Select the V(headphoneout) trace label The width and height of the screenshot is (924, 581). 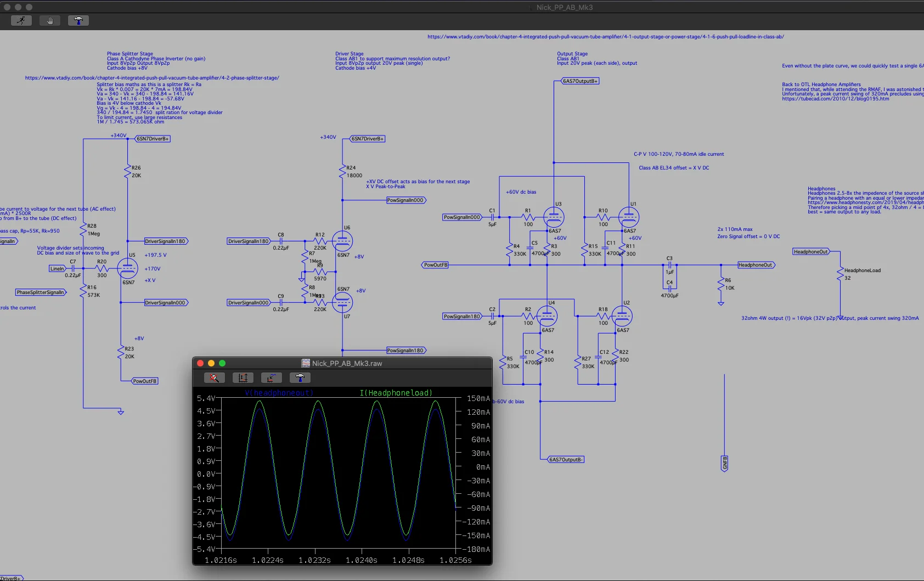point(279,393)
